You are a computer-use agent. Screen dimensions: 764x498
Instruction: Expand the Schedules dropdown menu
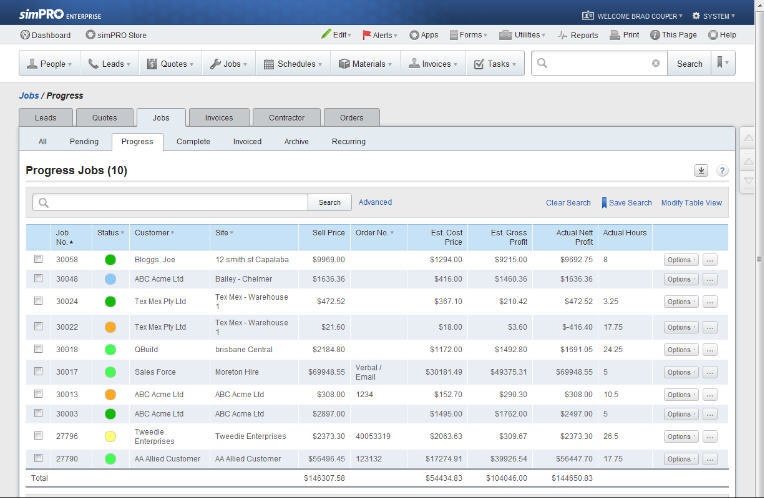[293, 63]
